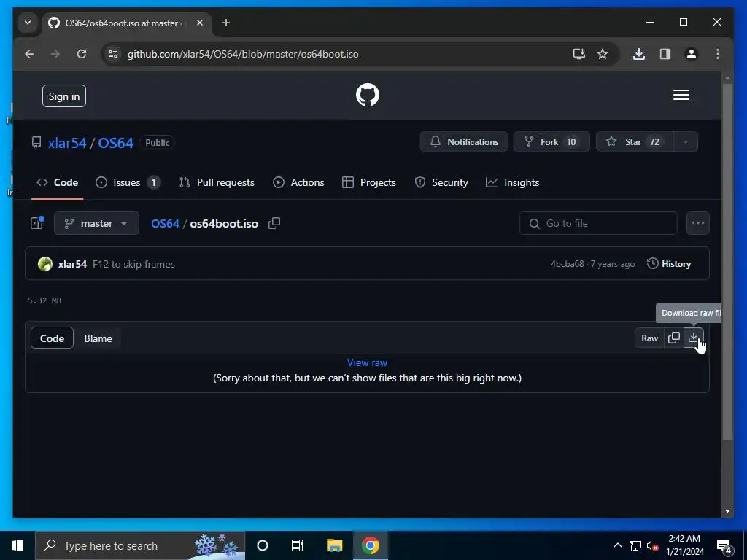Open commit 4bcba68
This screenshot has width=747, height=560.
567,264
